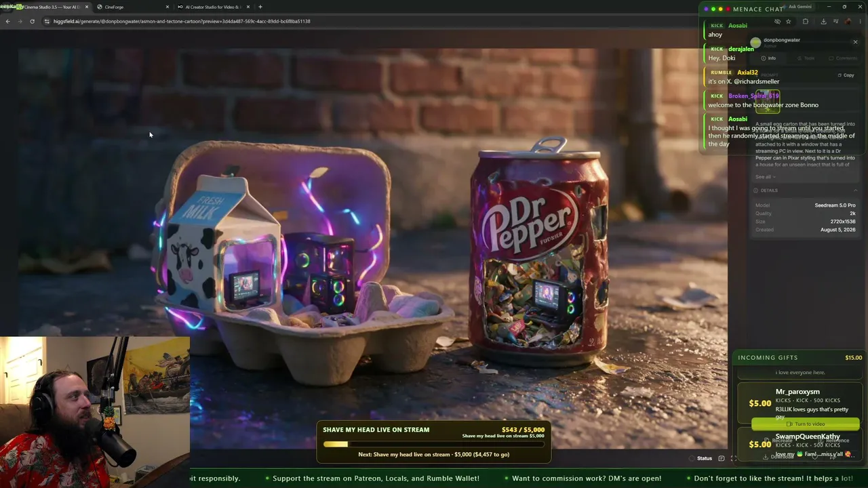868x488 pixels.
Task: Click the crossed-out eye icon in address bar
Action: tap(777, 21)
